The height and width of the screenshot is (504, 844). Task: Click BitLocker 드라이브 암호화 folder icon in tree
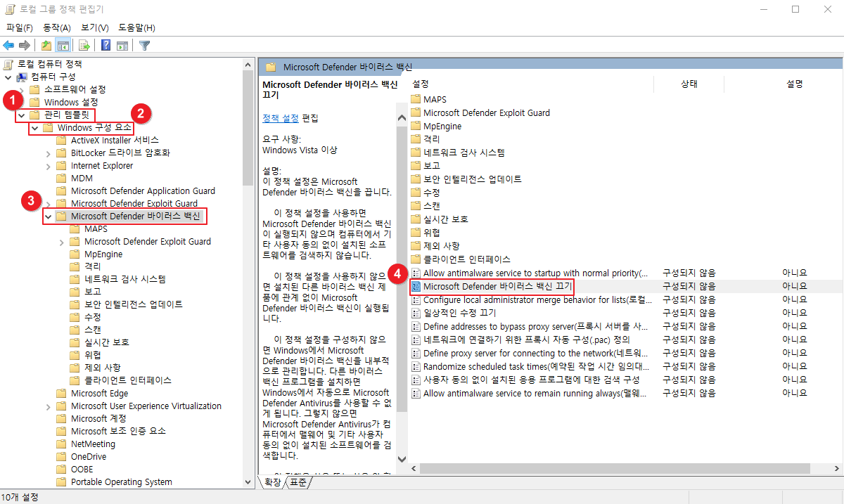[62, 153]
